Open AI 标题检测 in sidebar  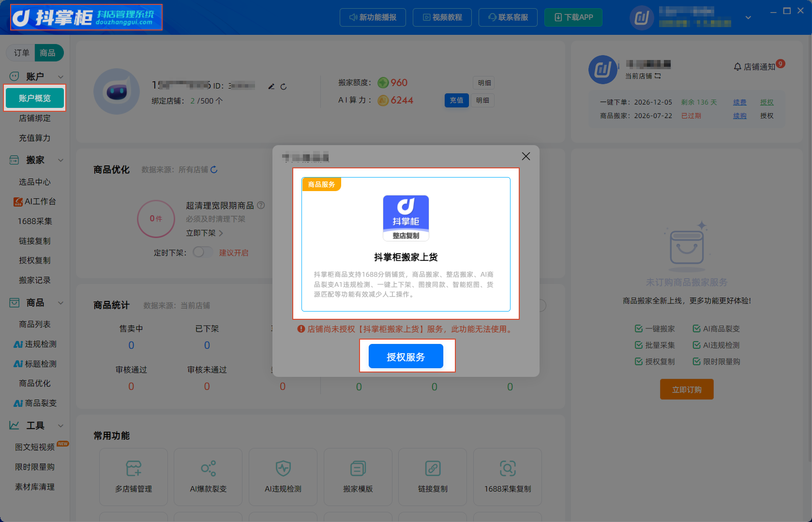click(x=35, y=364)
